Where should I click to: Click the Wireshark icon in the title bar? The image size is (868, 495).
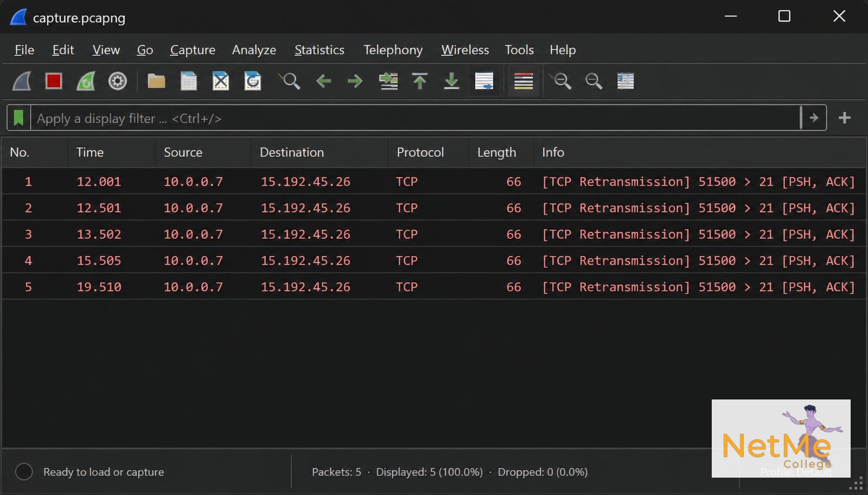pos(18,17)
